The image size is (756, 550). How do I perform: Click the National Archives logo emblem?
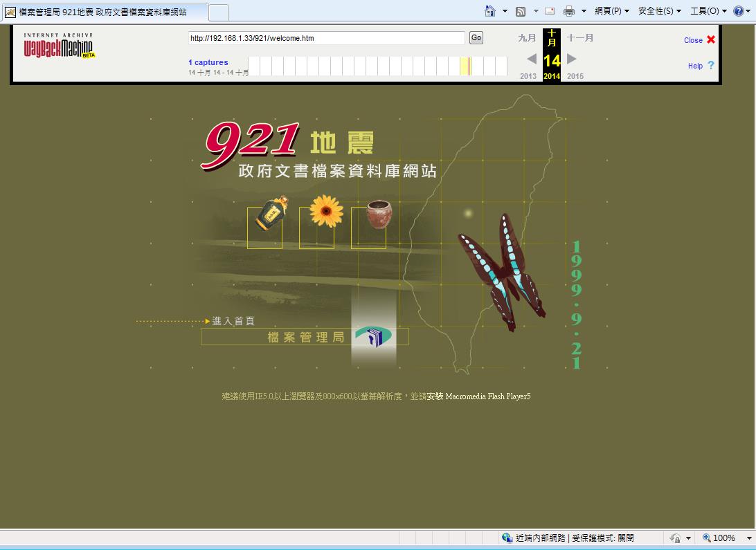coord(374,336)
